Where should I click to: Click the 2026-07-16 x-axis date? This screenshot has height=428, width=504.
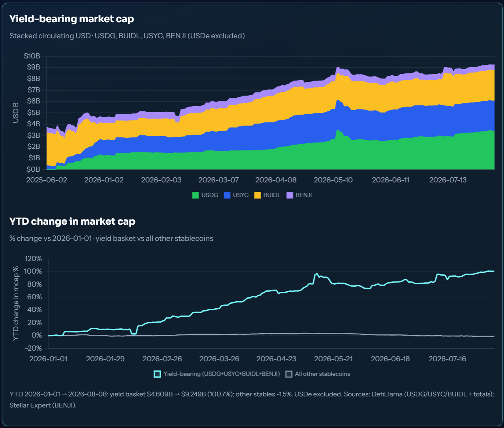point(448,359)
